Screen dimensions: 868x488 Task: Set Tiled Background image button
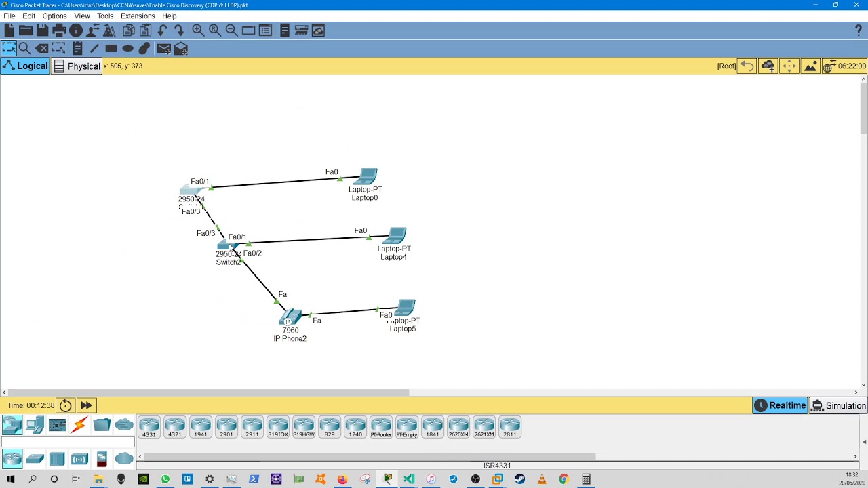point(810,66)
